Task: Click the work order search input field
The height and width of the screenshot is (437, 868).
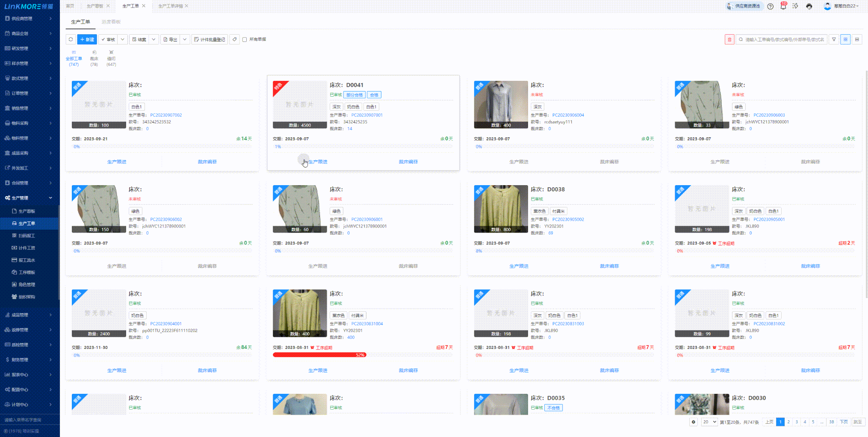Action: point(784,39)
